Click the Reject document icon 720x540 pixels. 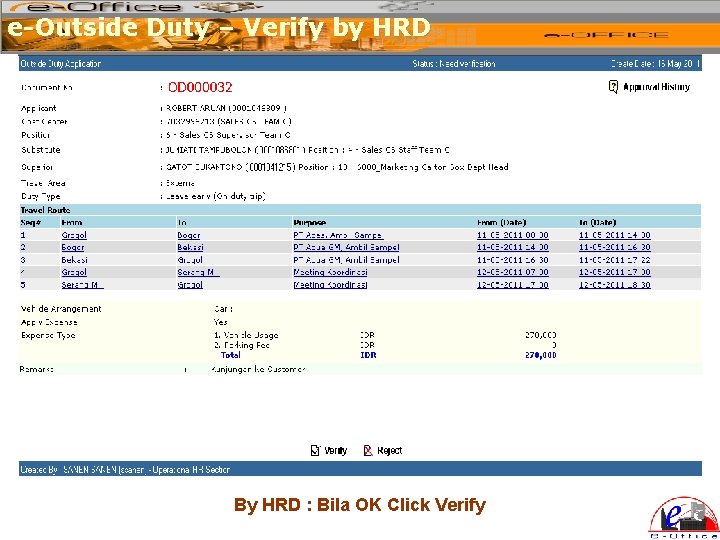pyautogui.click(x=368, y=450)
